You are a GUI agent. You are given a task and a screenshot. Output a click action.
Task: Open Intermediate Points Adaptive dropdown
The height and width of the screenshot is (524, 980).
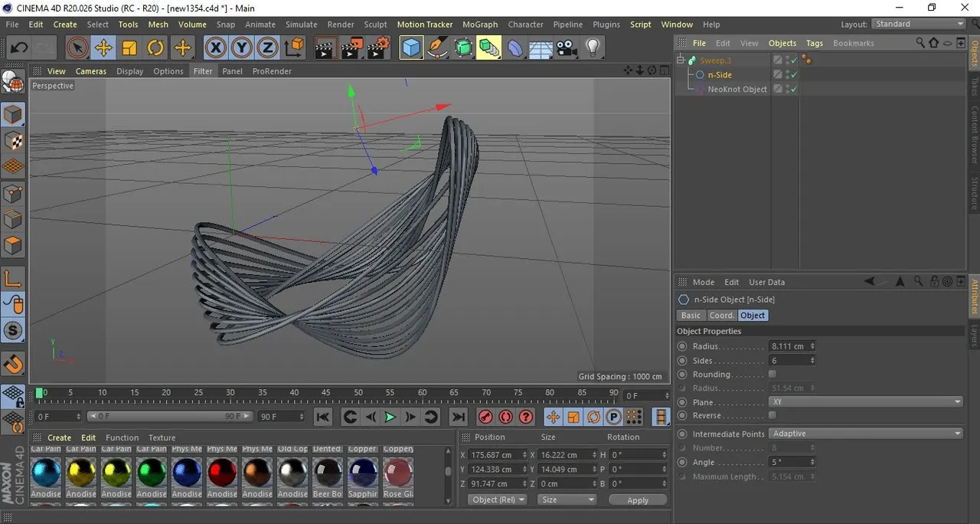pos(865,434)
